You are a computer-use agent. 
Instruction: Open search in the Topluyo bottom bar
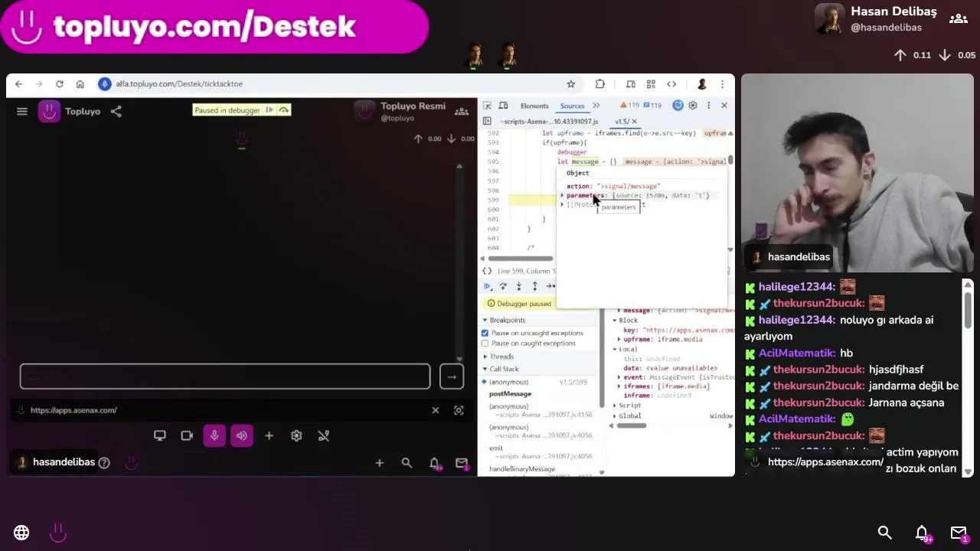tap(407, 462)
